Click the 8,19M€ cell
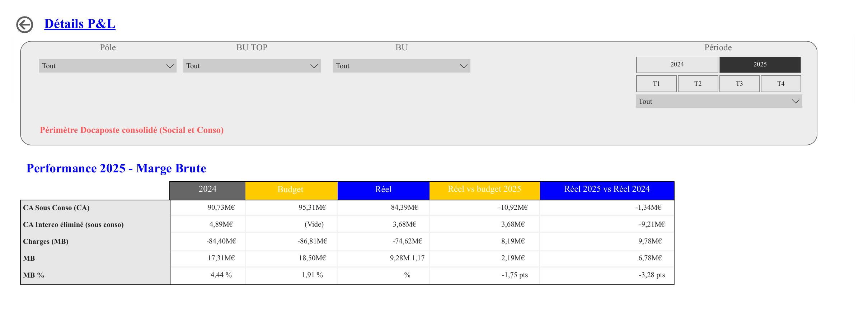Viewport: 868px width, 316px height. click(484, 241)
